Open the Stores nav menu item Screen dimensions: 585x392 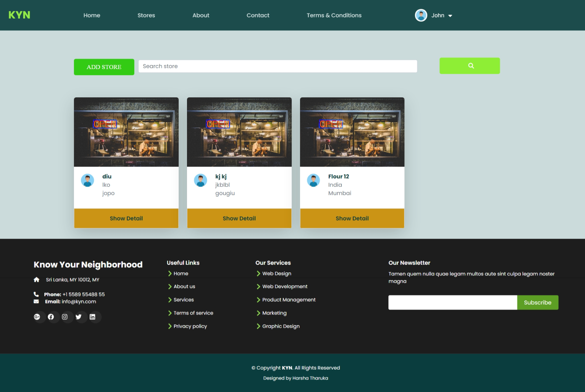pos(146,15)
